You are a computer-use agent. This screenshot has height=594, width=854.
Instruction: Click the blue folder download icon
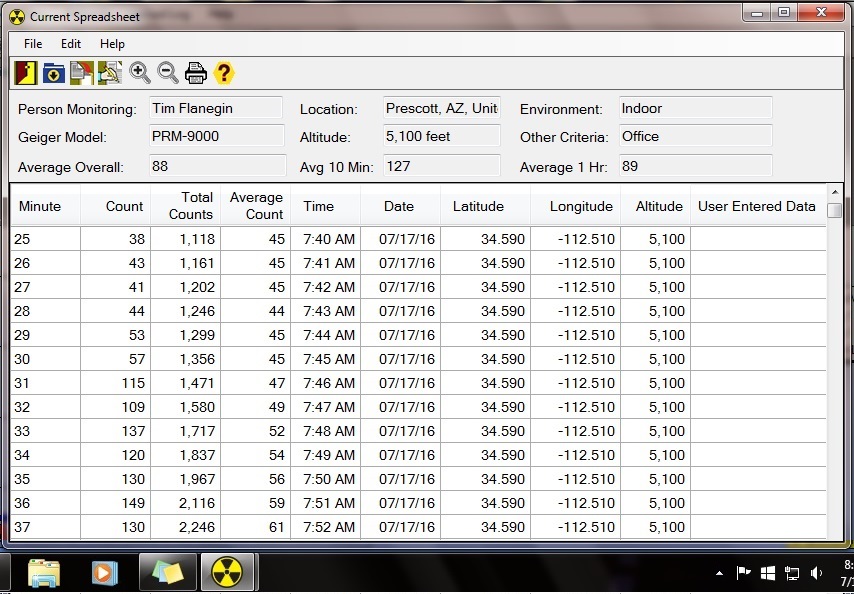[54, 73]
